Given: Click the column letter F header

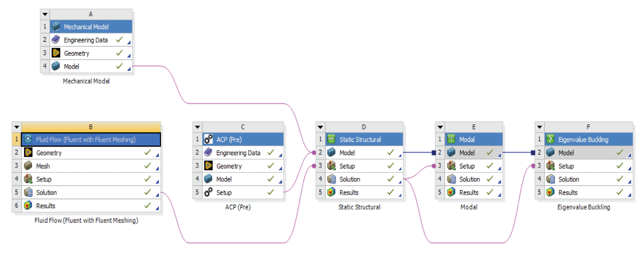Looking at the screenshot, I should tap(588, 127).
